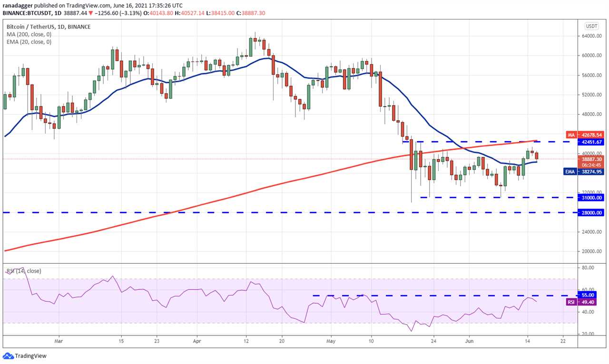Click the 52000.00 price axis label
The height and width of the screenshot is (364, 609).
click(591, 95)
